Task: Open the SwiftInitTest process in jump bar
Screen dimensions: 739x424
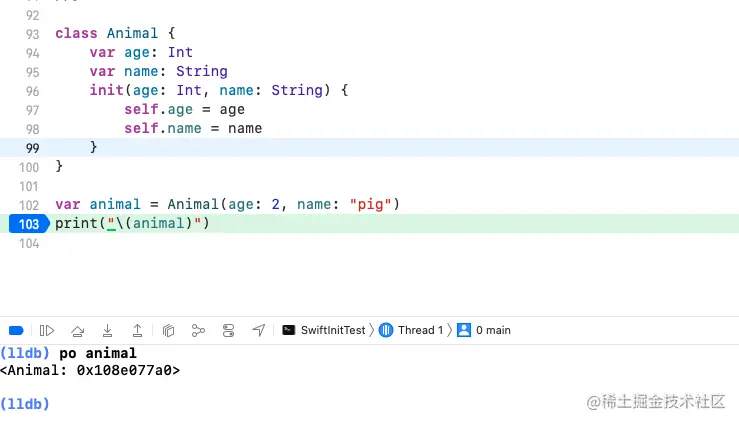Action: [323, 330]
